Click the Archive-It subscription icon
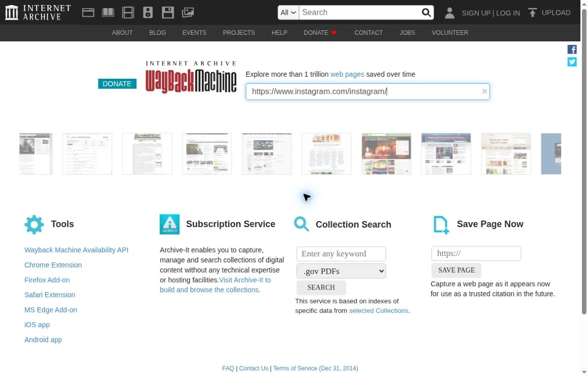Viewport: 588px width, 377px height. (170, 224)
